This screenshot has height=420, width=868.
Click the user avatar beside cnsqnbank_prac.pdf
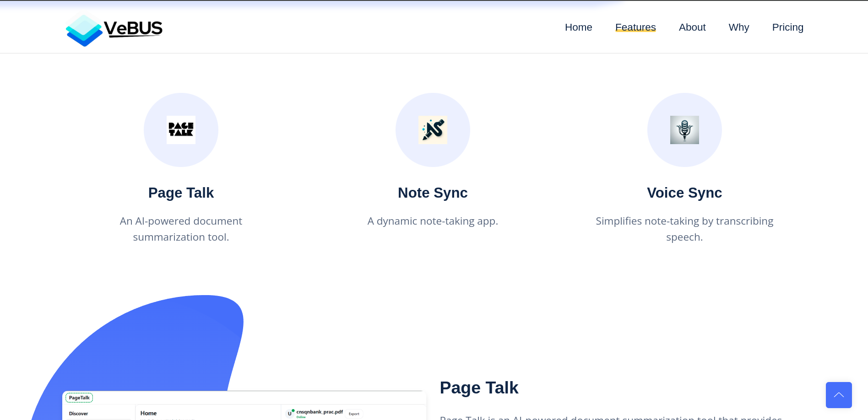pyautogui.click(x=290, y=413)
